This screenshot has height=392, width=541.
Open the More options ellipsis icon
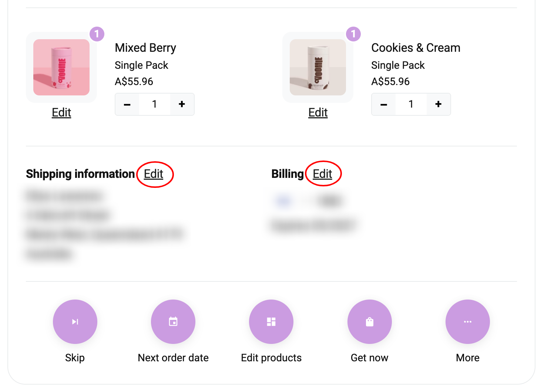pos(468,322)
